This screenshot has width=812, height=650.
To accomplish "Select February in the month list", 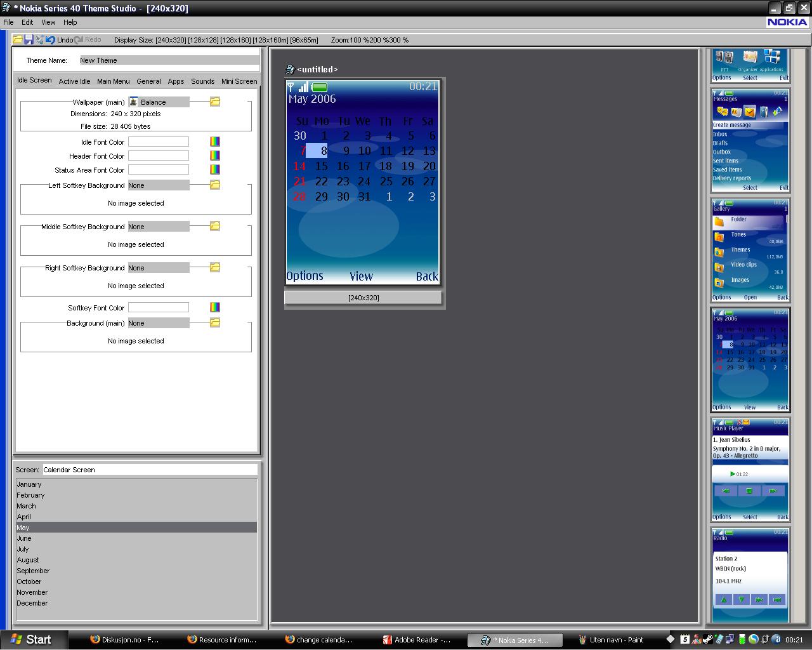I will point(136,495).
